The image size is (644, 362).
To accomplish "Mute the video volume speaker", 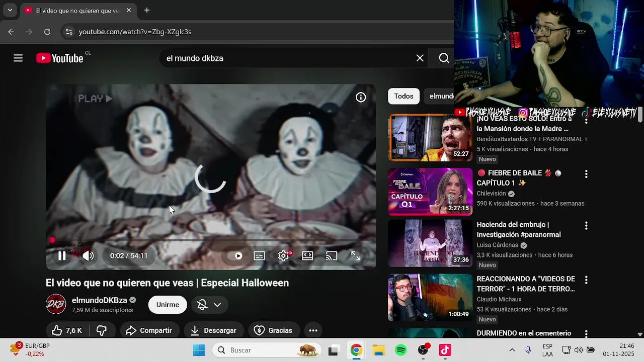I will click(x=88, y=256).
